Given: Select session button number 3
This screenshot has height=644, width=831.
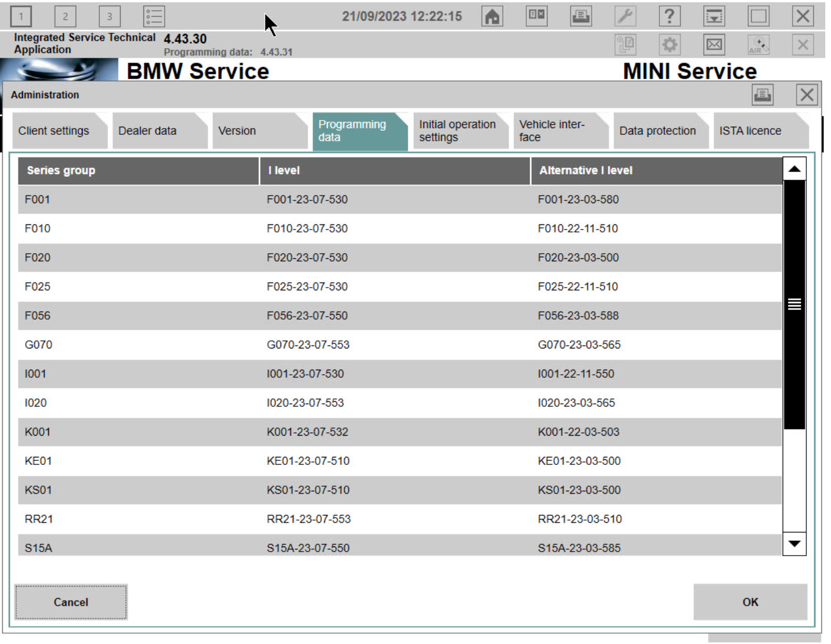Looking at the screenshot, I should (x=109, y=17).
